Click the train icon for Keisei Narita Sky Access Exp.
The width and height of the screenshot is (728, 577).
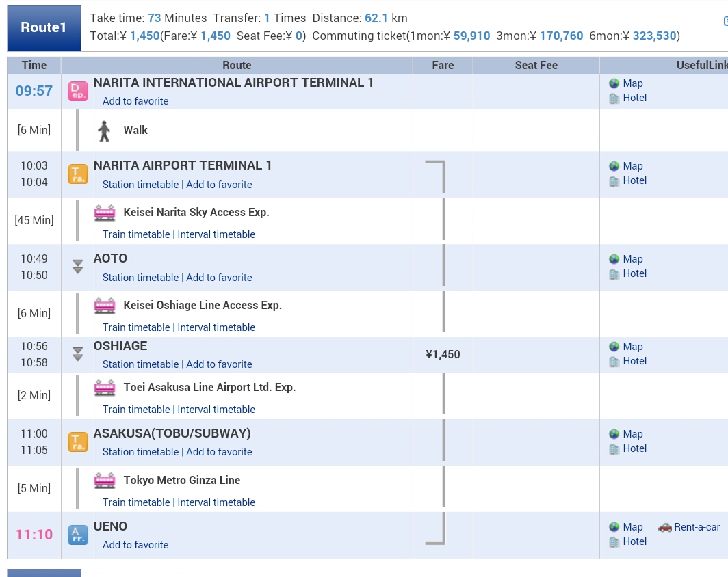click(x=105, y=213)
